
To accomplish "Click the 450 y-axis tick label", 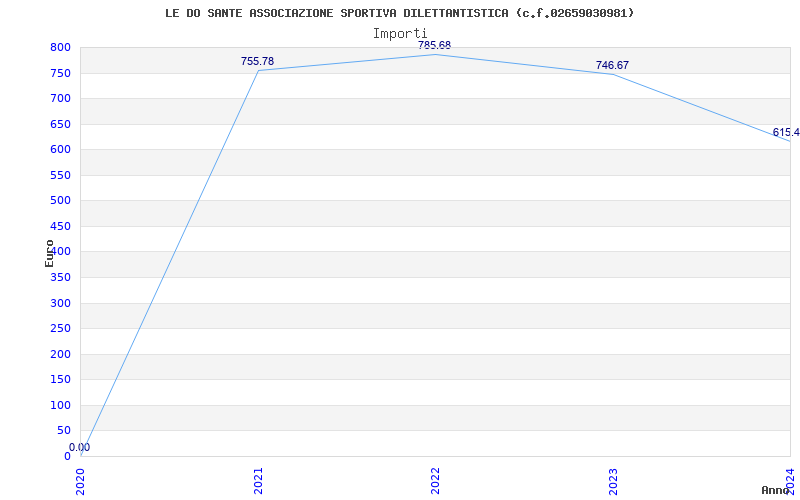I will coord(60,226).
